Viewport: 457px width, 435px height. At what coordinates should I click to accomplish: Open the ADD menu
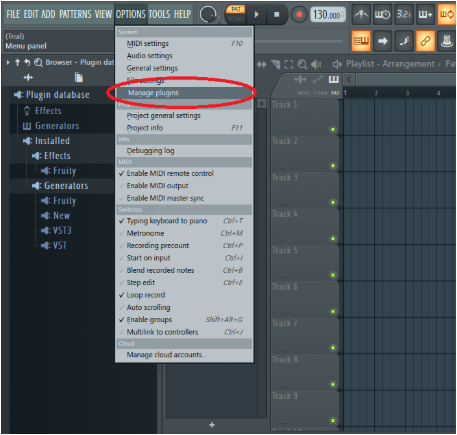pos(48,14)
